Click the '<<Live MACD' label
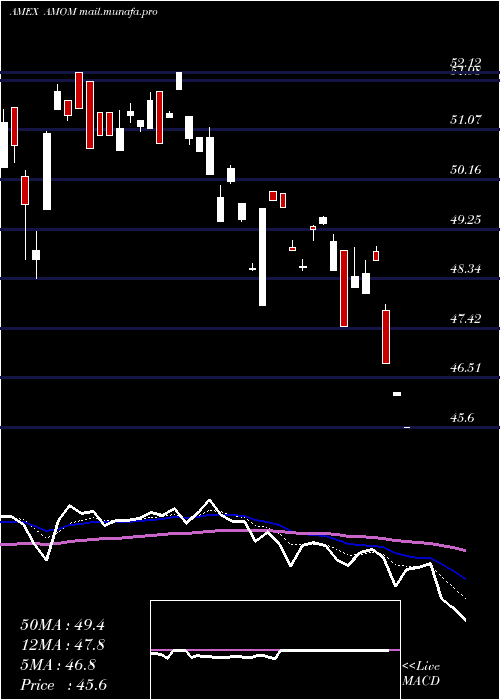Screen dimensions: 500x700 [421, 674]
